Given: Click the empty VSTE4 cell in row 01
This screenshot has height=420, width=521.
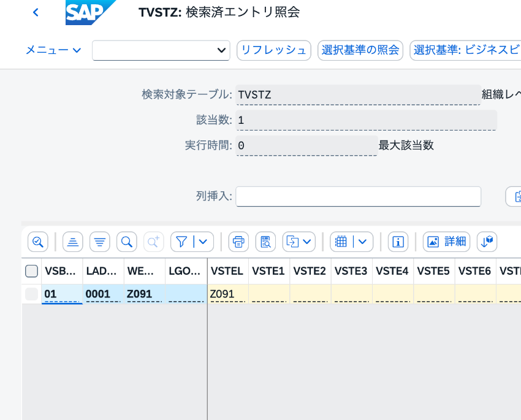Looking at the screenshot, I should 392,294.
